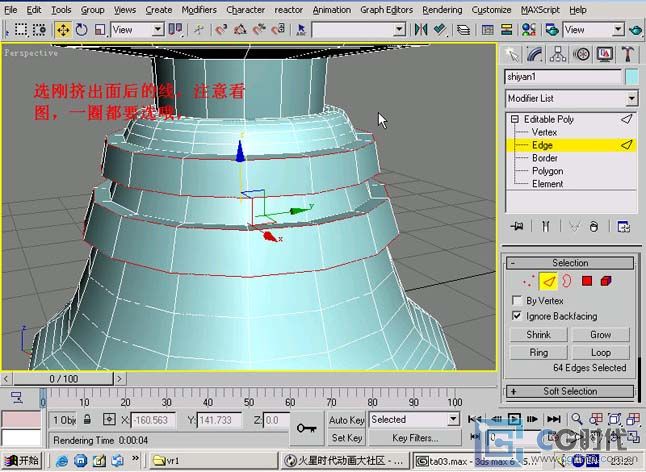Switch to the Hierarchy panel tab

pyautogui.click(x=558, y=54)
